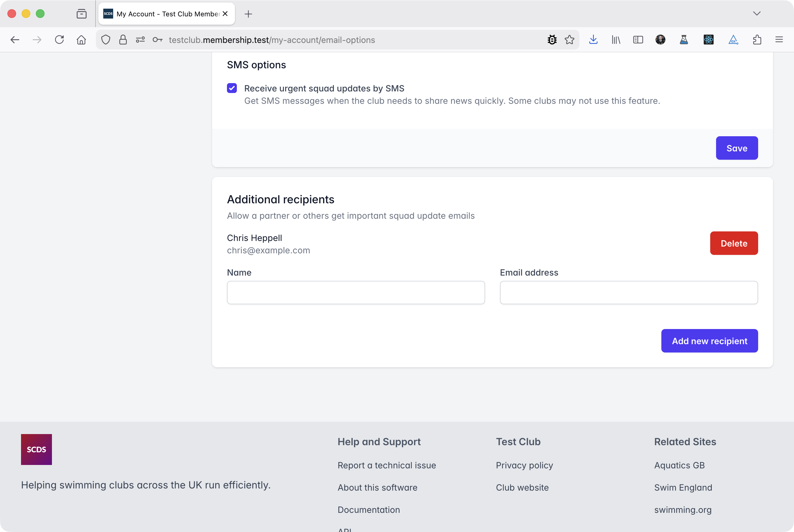Open the vertical tabs sidebar panel
794x532 pixels.
638,40
